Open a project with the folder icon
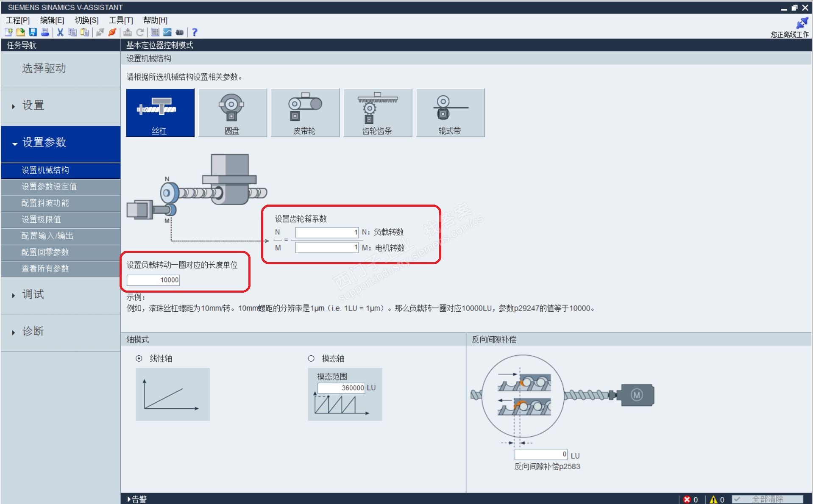This screenshot has height=504, width=813. point(20,32)
